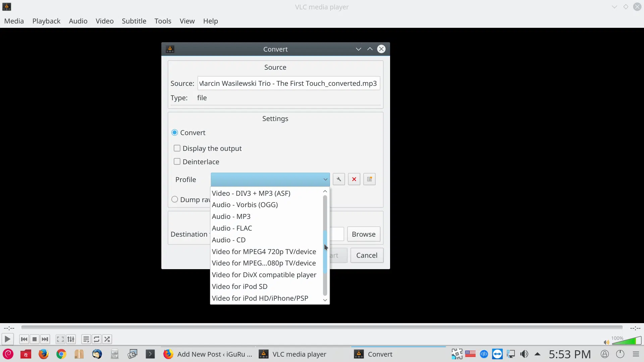644x362 pixels.
Task: Adjust the volume slider near 100%
Action: point(627,341)
